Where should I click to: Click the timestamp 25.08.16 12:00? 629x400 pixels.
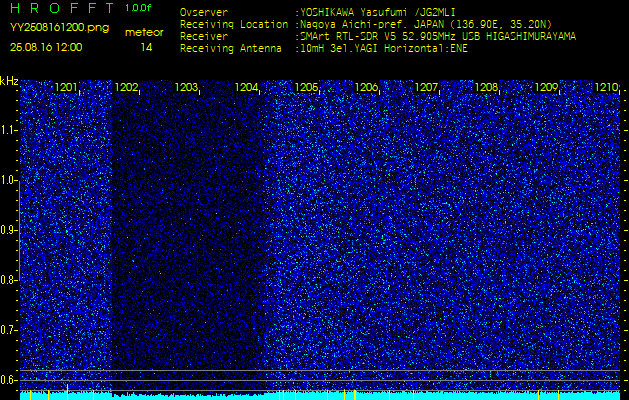pyautogui.click(x=46, y=47)
